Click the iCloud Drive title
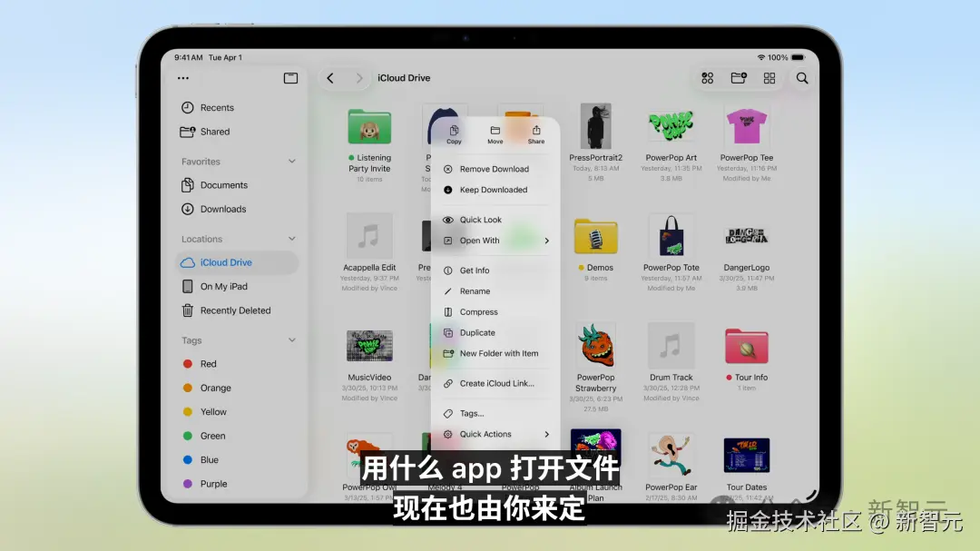The width and height of the screenshot is (980, 551). tap(404, 78)
